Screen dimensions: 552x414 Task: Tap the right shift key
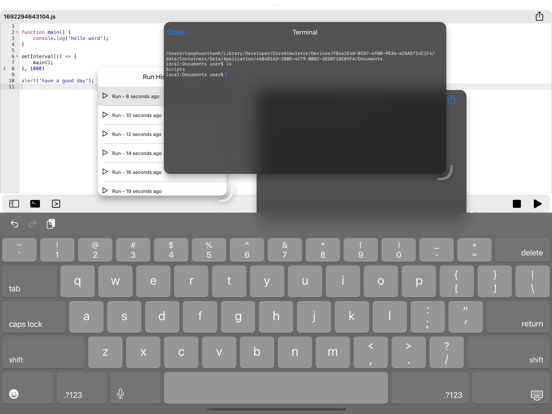click(x=509, y=352)
